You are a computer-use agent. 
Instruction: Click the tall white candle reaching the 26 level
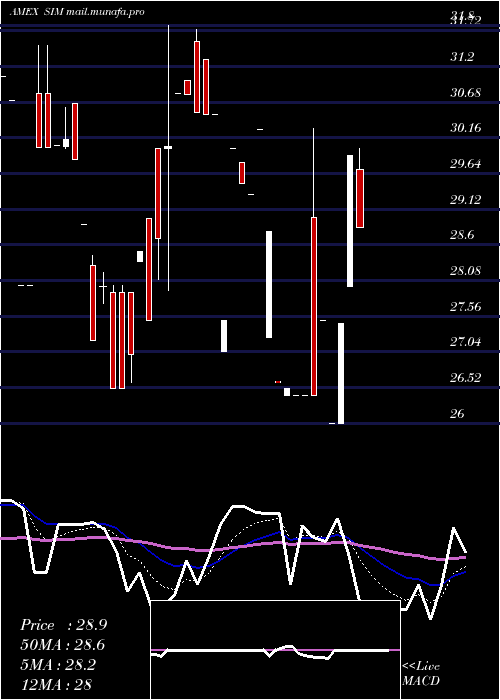(x=341, y=373)
